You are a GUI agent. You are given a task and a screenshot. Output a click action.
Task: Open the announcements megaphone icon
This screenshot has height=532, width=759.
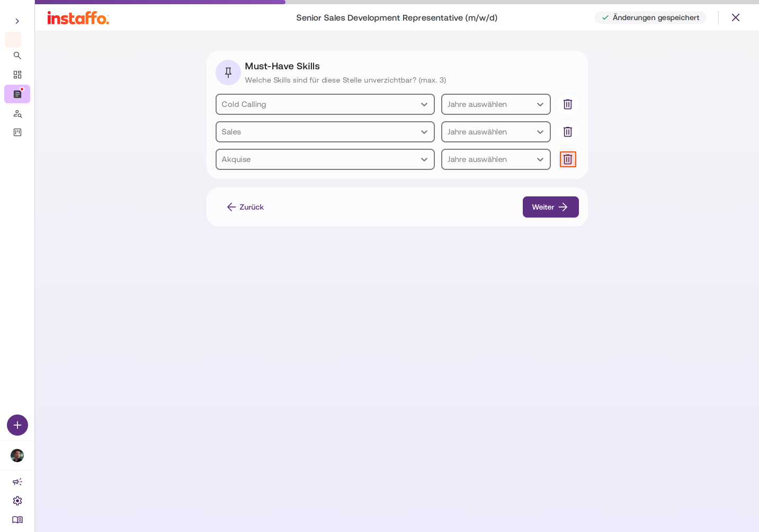coord(17,482)
